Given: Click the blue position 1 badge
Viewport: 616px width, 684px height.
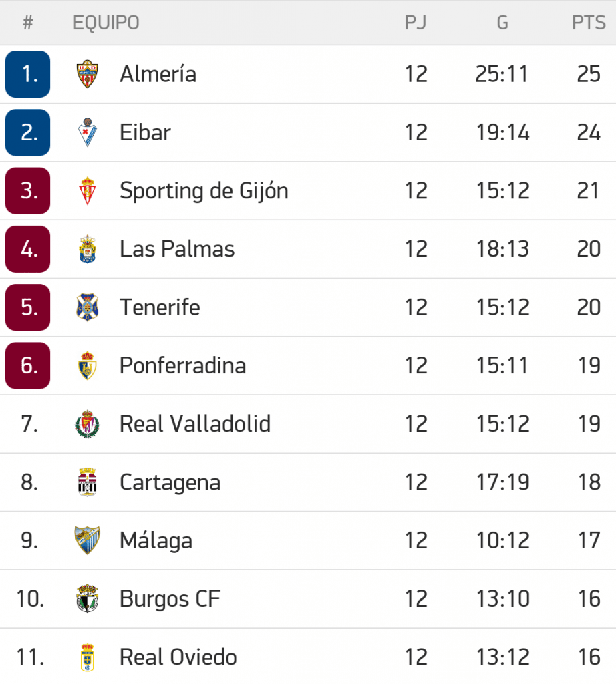Looking at the screenshot, I should coord(28,74).
